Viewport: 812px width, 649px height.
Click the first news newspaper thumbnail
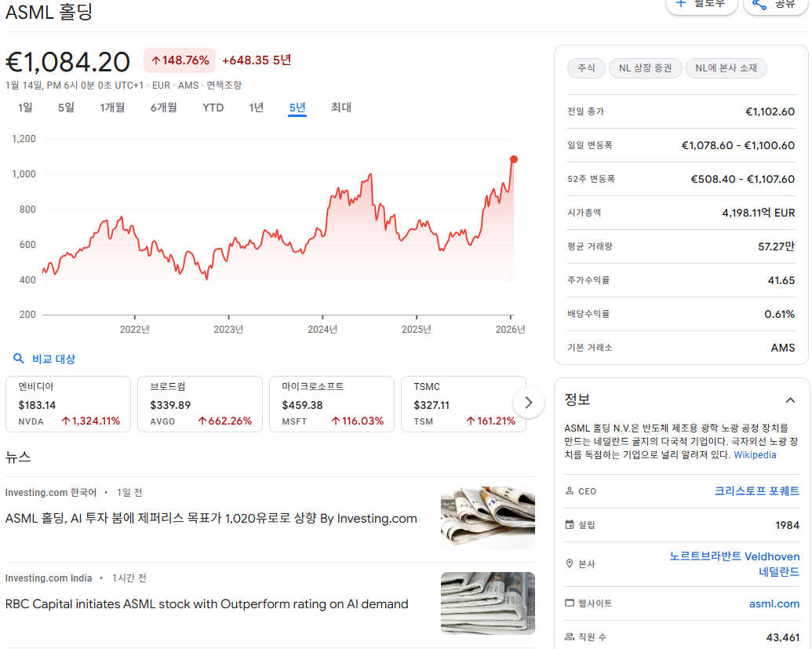click(x=488, y=517)
